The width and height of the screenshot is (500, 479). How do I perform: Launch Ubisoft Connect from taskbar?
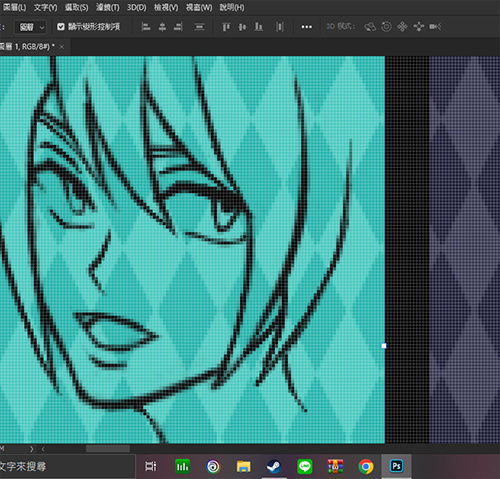tap(213, 466)
